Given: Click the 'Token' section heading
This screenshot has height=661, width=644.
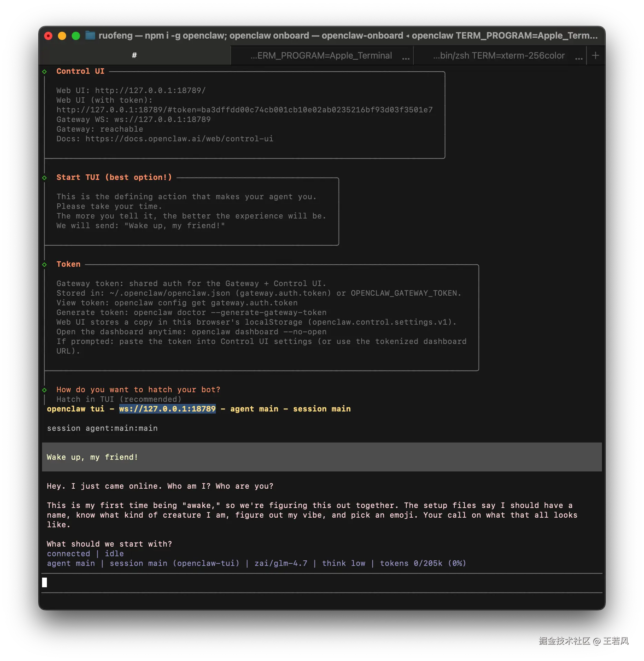Looking at the screenshot, I should pos(68,264).
